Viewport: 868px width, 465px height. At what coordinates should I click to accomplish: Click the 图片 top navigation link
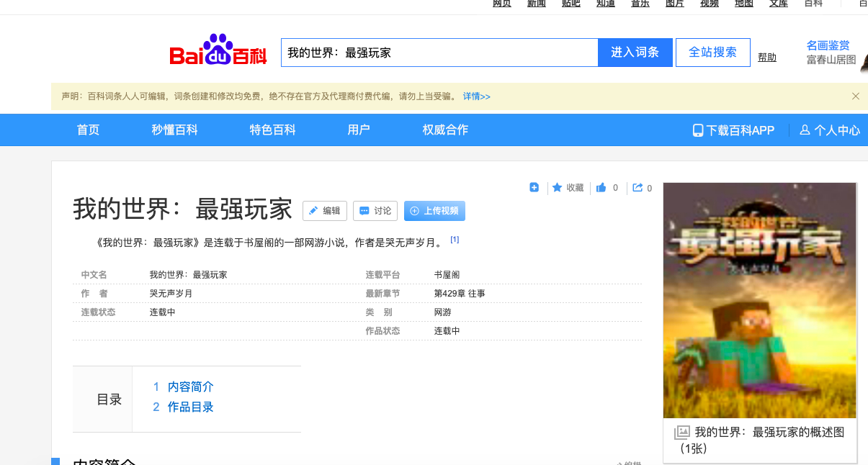675,4
